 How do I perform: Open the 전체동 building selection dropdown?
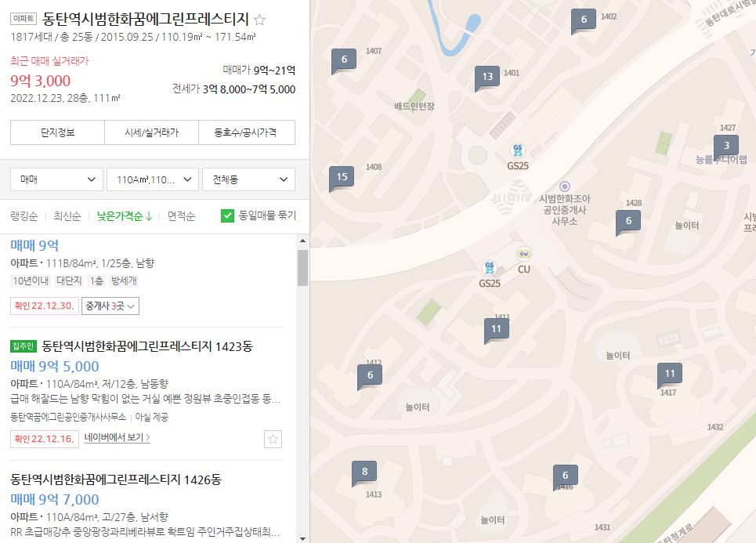pyautogui.click(x=248, y=179)
